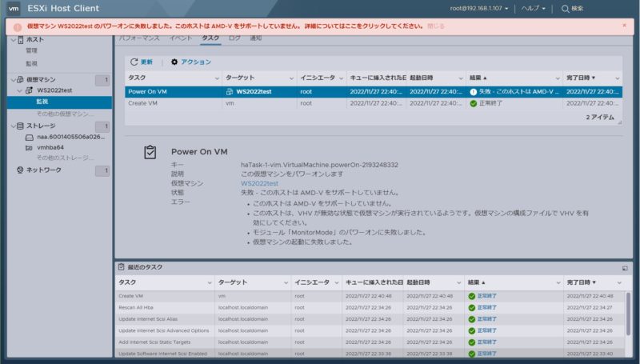Screen dimensions: 640x364
Task: Switch to the イベント tab
Action: tap(181, 38)
